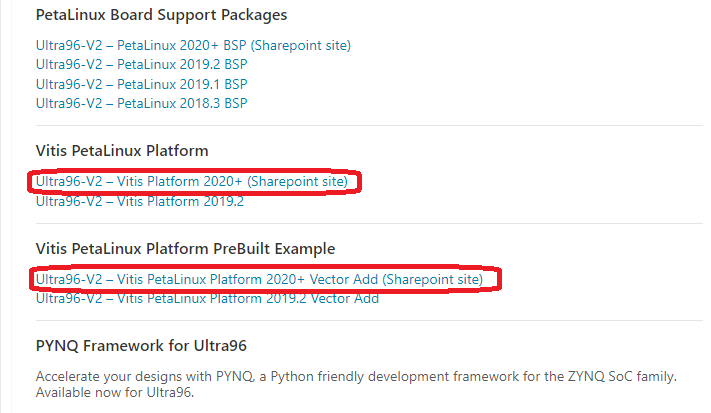Image resolution: width=711 pixels, height=413 pixels.
Task: Open the Platform 2020+ Vector Add link
Action: point(259,279)
